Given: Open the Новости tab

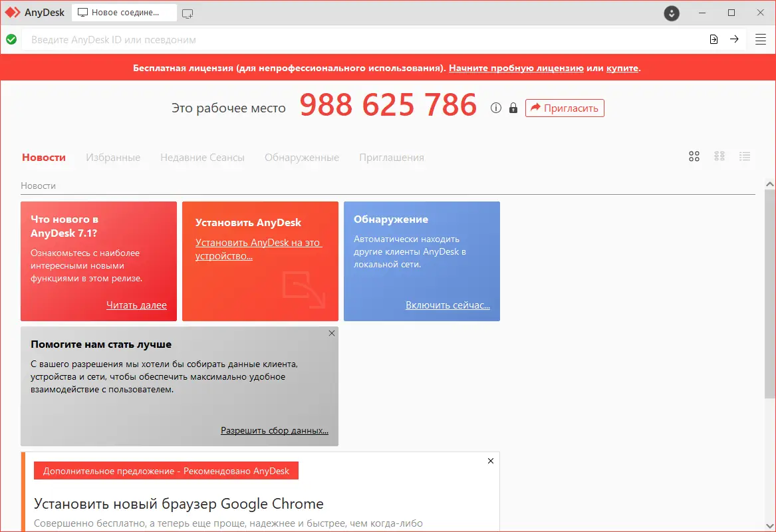Looking at the screenshot, I should point(44,158).
